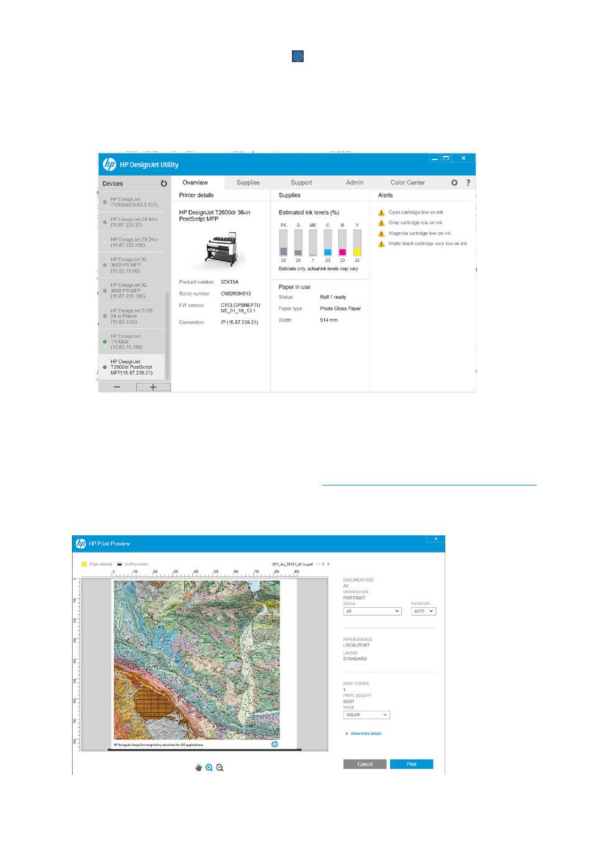
Task: Click the magenta M ink level bar
Action: click(342, 243)
